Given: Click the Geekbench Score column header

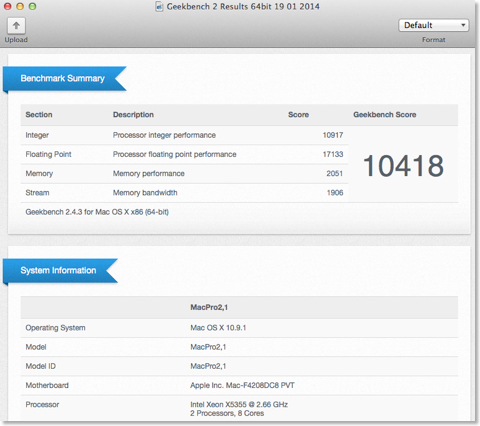Looking at the screenshot, I should 385,115.
